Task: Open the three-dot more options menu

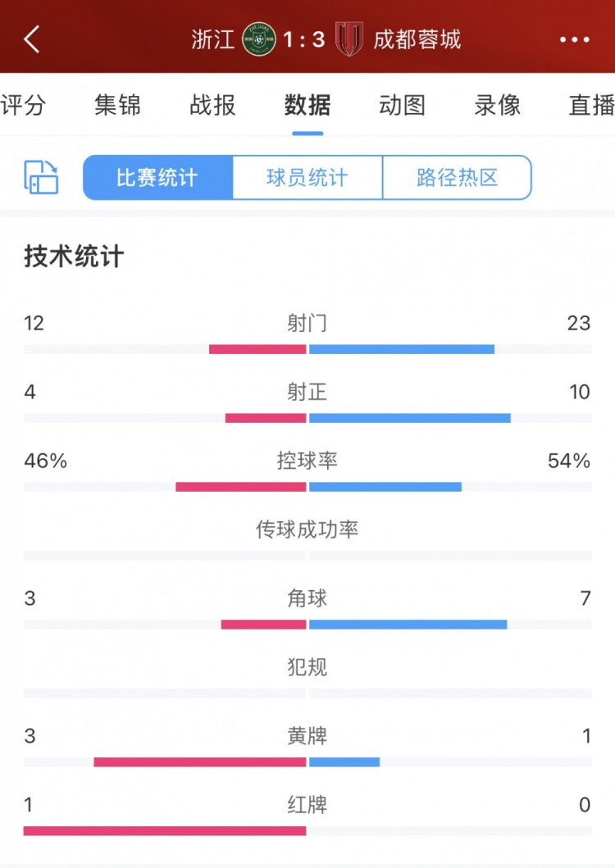Action: point(575,39)
